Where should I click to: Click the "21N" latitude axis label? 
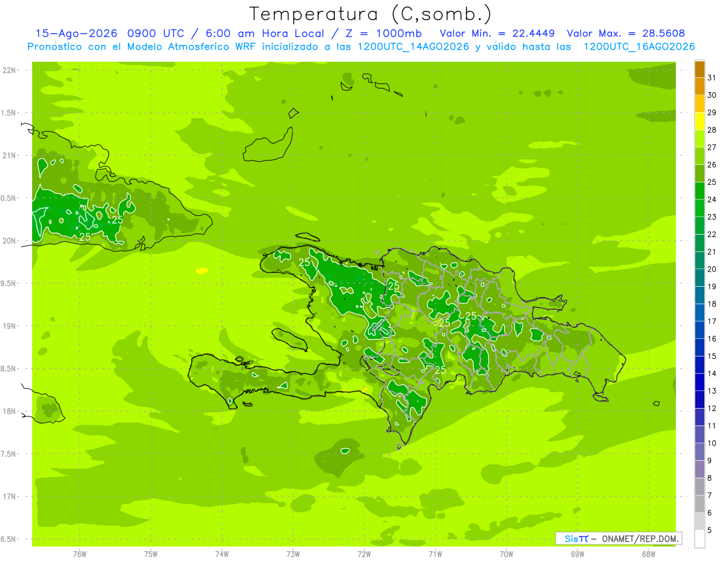click(x=9, y=155)
